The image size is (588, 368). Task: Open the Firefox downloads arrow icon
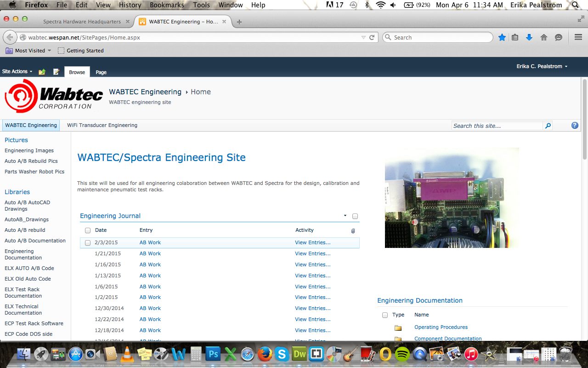(x=529, y=37)
